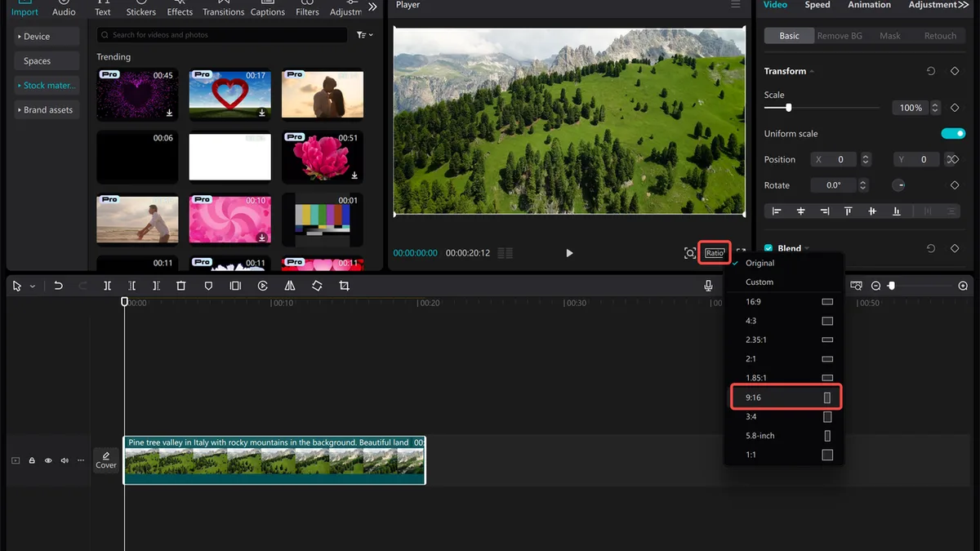
Task: Click the timeline zoom slider handle
Action: tap(891, 286)
